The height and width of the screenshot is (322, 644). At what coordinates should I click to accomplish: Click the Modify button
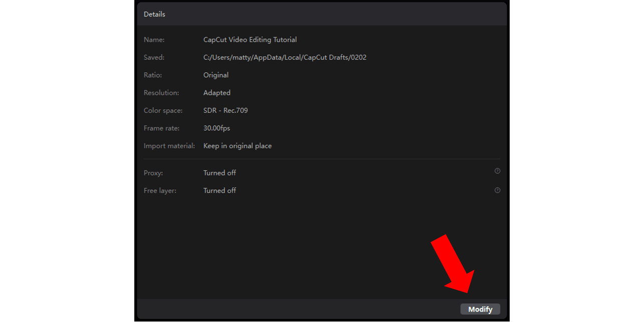(480, 309)
